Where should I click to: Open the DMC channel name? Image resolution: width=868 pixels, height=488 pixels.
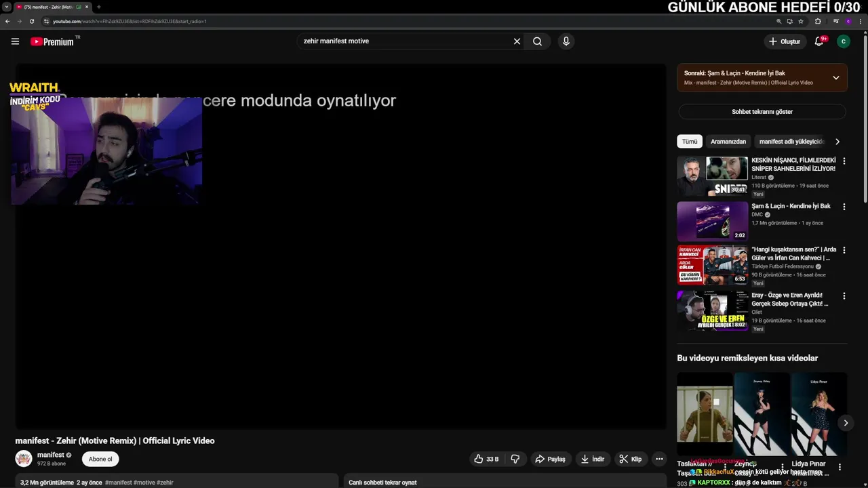point(757,215)
